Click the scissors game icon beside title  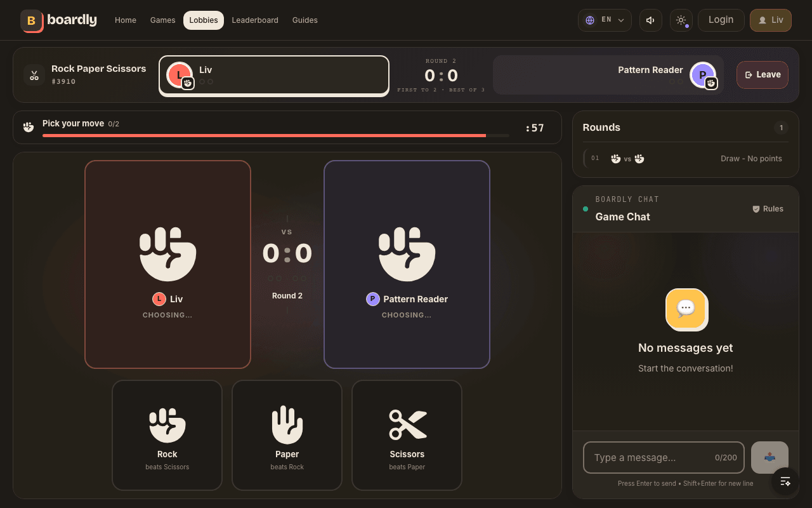click(34, 75)
